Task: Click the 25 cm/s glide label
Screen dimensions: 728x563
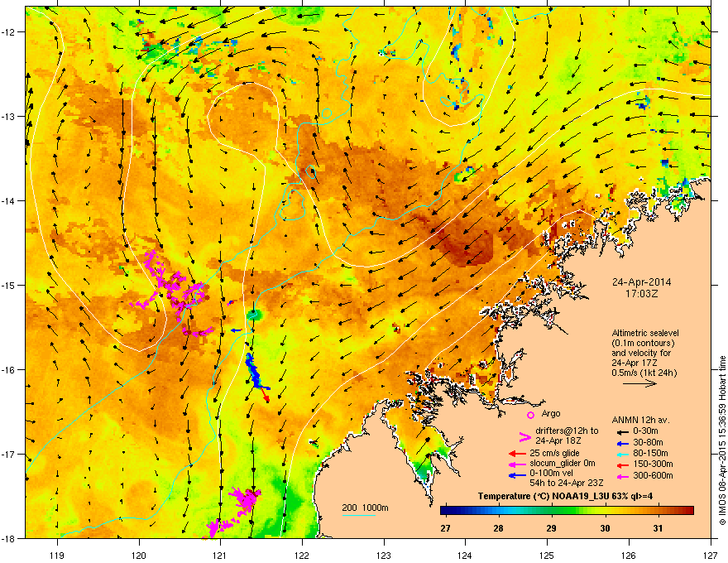Action: pyautogui.click(x=554, y=453)
